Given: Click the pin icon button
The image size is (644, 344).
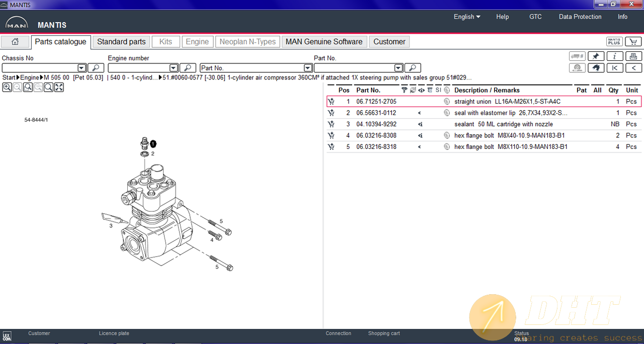Looking at the screenshot, I should tap(596, 56).
